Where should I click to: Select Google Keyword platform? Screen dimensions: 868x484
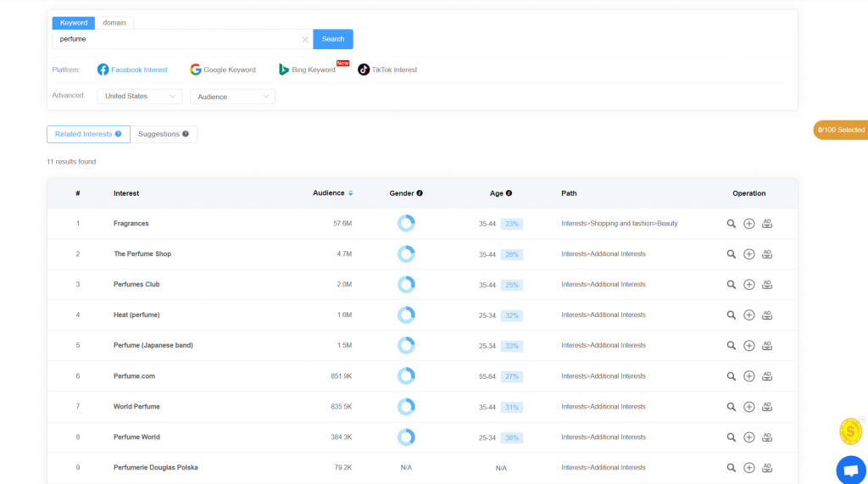223,70
